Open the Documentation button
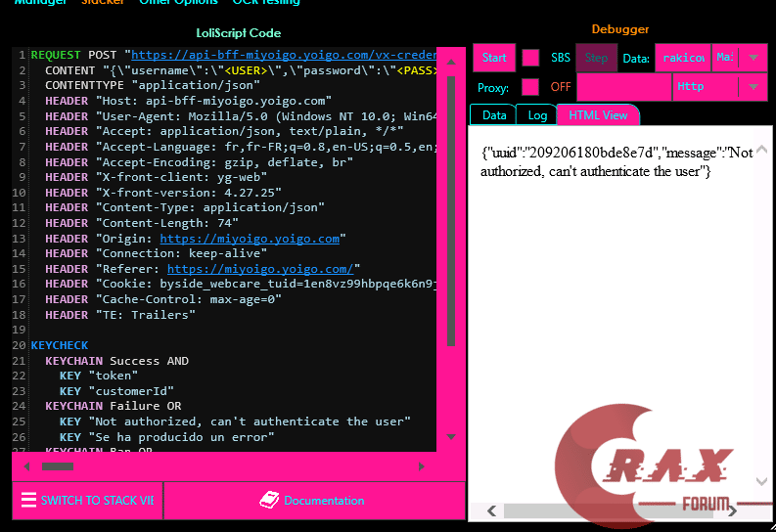 click(314, 501)
